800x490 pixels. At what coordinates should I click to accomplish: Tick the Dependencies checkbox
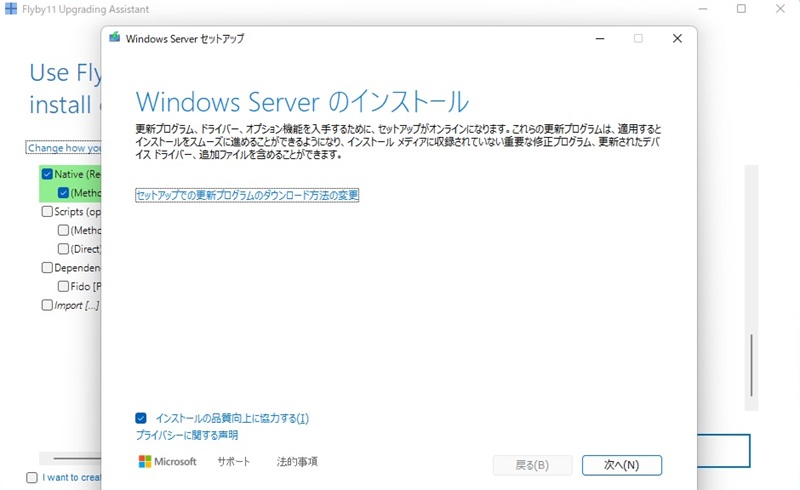47,268
